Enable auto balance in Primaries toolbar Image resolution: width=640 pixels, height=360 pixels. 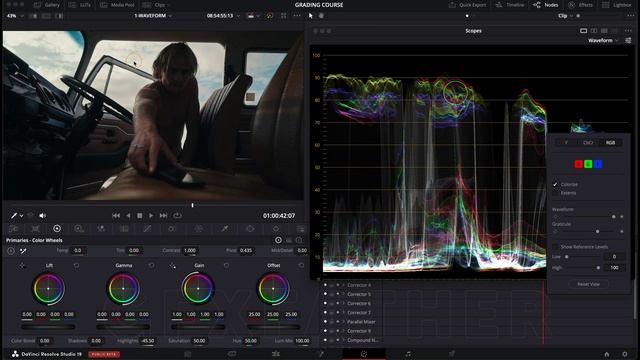11,251
